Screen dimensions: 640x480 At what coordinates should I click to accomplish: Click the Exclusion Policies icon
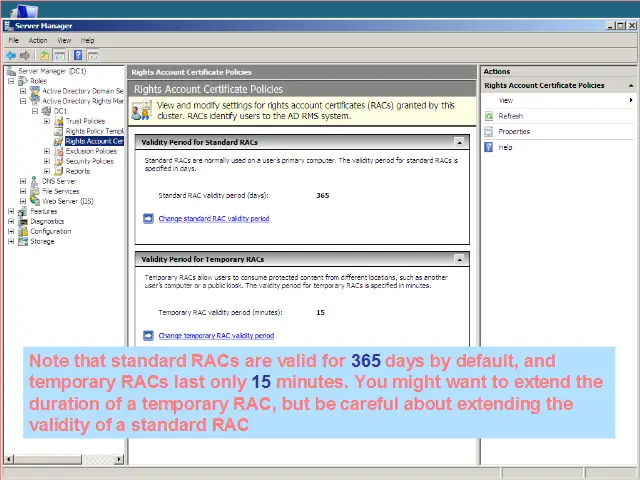point(59,151)
